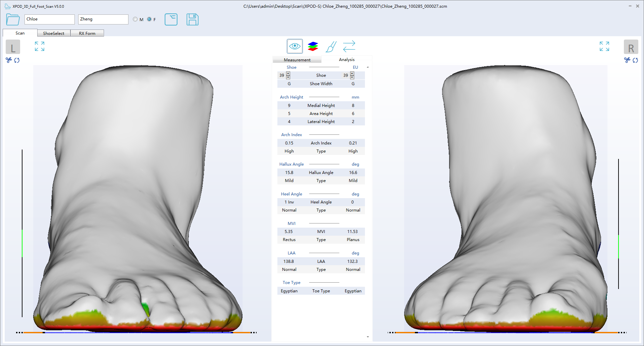Click the Chloe first name field
Viewport: 644px width, 346px height.
coord(49,19)
